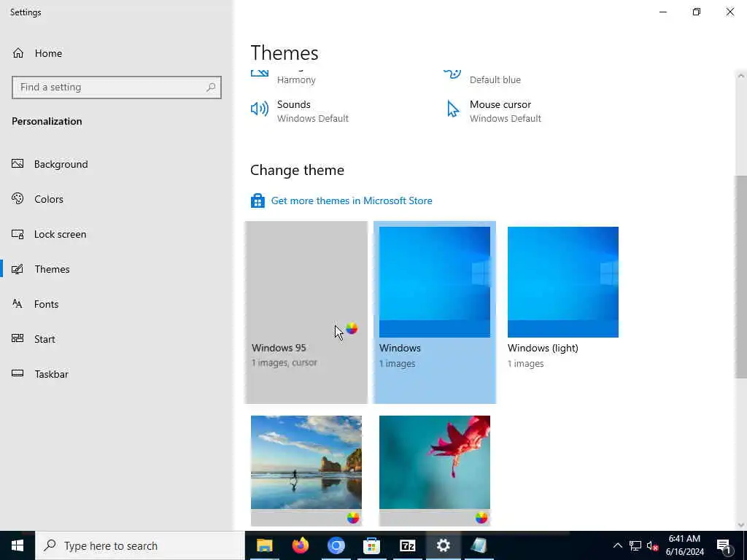Screen dimensions: 747x560
Task: Open the Windows Start menu button
Action: pos(18,545)
